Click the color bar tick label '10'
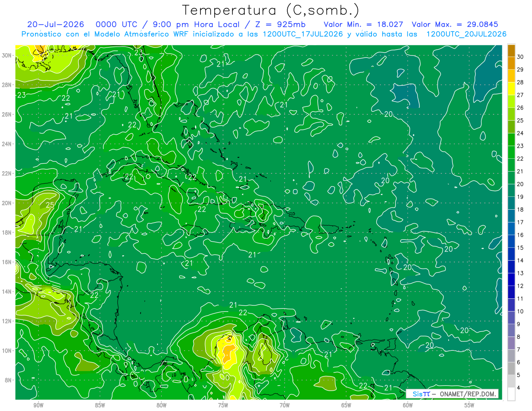This screenshot has width=532, height=411. [x=520, y=312]
